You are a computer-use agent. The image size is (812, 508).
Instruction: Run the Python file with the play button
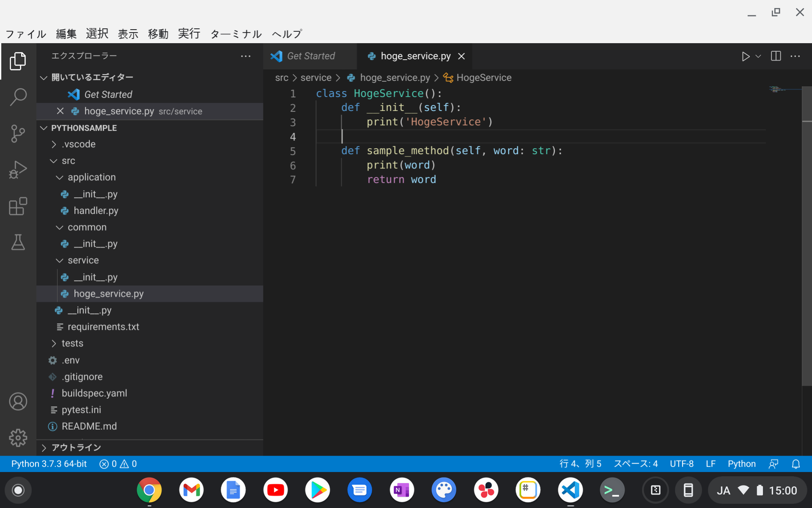(746, 56)
